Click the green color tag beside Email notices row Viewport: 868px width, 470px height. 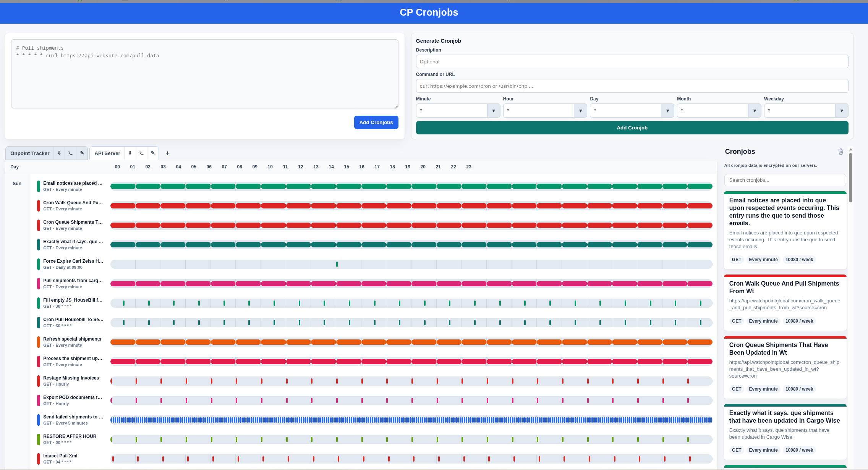[39, 186]
